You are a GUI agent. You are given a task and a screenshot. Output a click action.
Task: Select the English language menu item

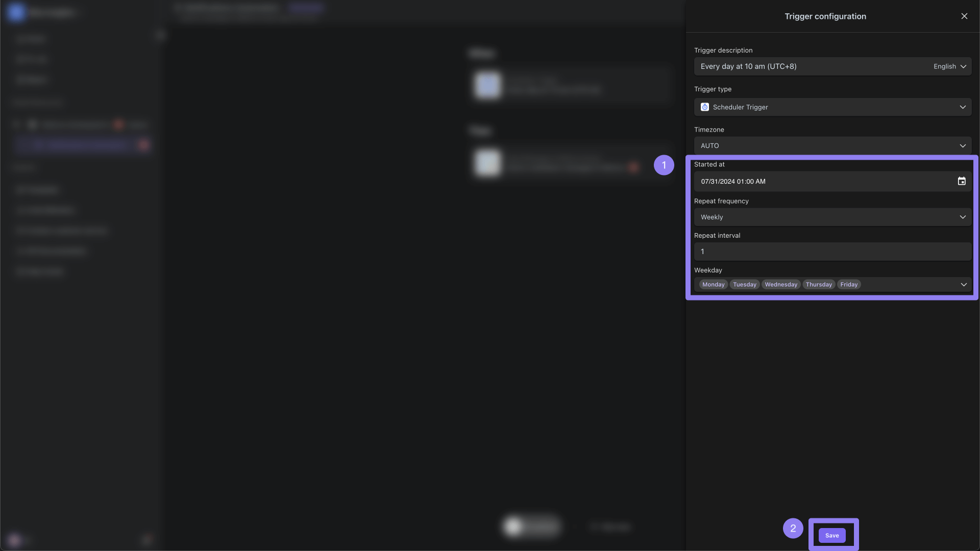point(950,66)
